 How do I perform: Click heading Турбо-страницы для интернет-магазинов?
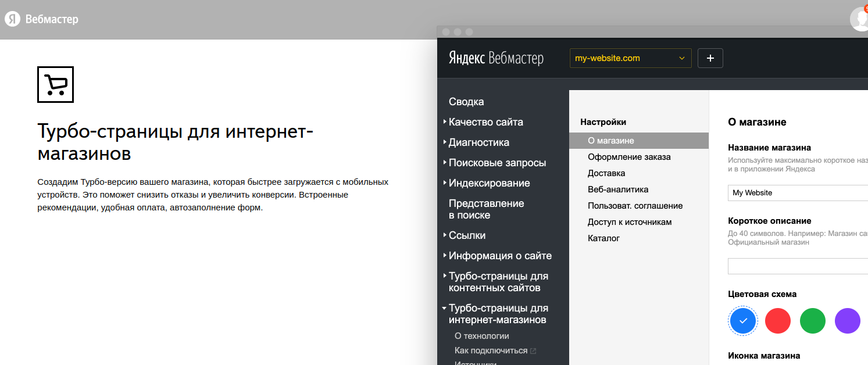[x=176, y=142]
